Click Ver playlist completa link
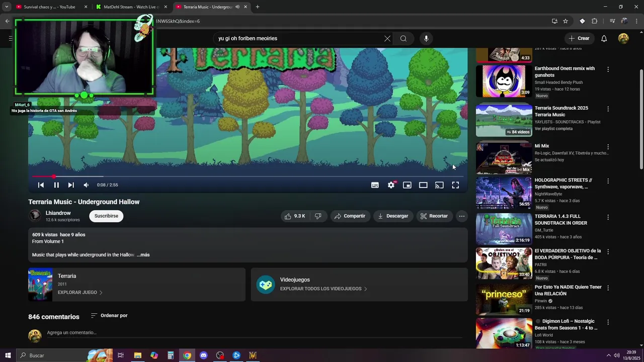 (553, 129)
